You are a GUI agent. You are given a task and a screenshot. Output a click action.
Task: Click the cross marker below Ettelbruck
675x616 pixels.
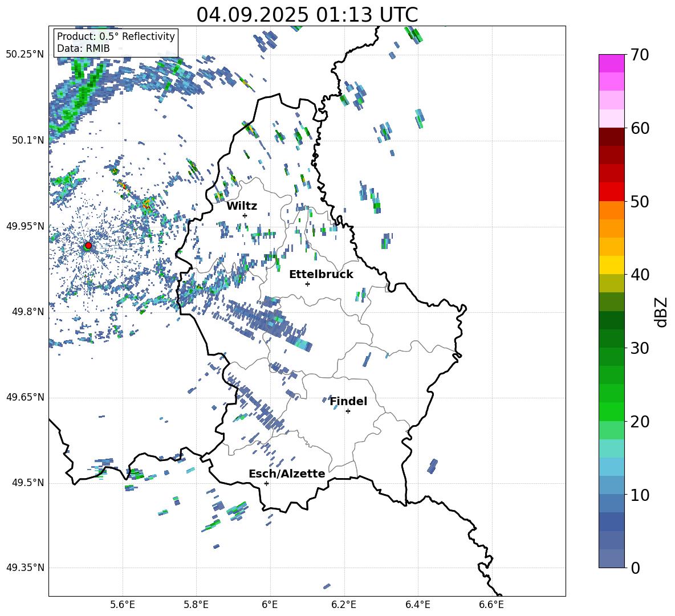pyautogui.click(x=307, y=284)
